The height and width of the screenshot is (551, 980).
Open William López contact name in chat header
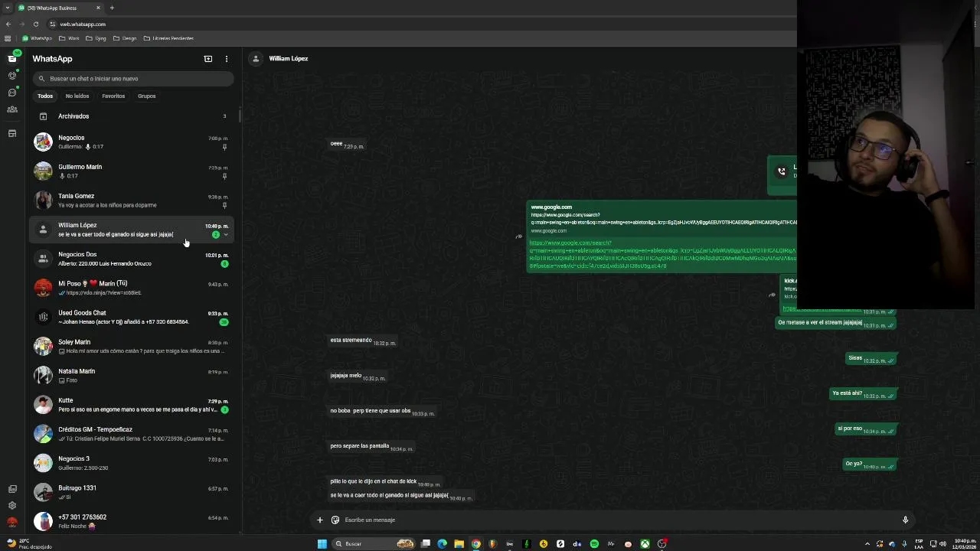[289, 58]
